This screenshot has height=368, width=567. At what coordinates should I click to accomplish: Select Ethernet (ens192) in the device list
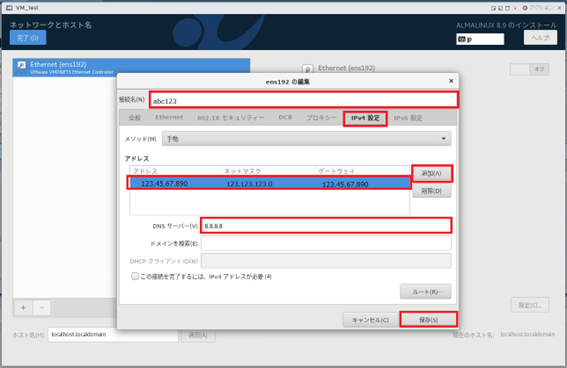(131, 67)
